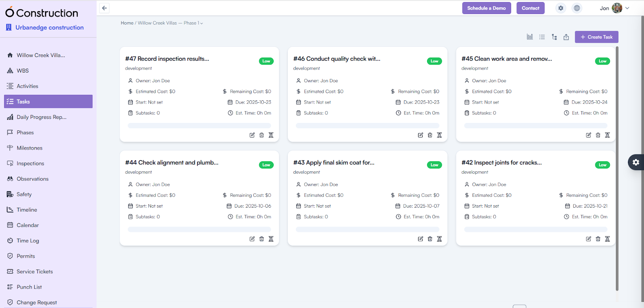
Task: Edit task #45 Clean work area
Action: (588, 135)
